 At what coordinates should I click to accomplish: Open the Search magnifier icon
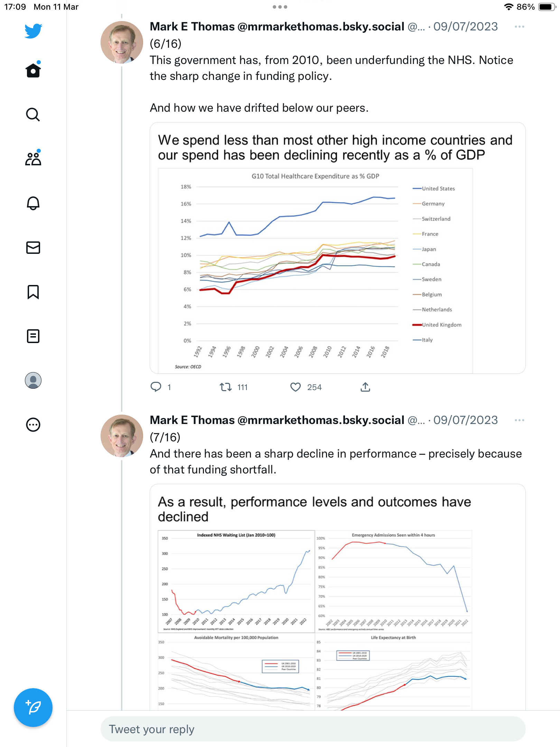tap(33, 114)
